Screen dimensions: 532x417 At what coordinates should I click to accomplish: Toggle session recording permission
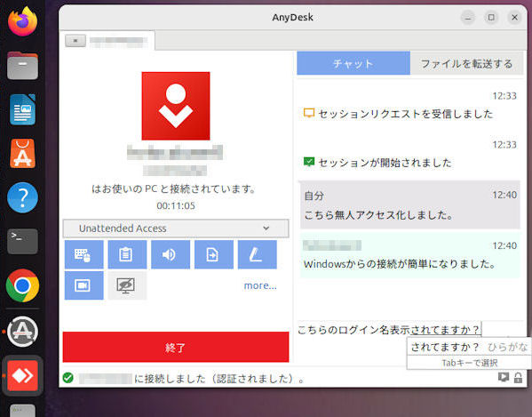click(83, 285)
